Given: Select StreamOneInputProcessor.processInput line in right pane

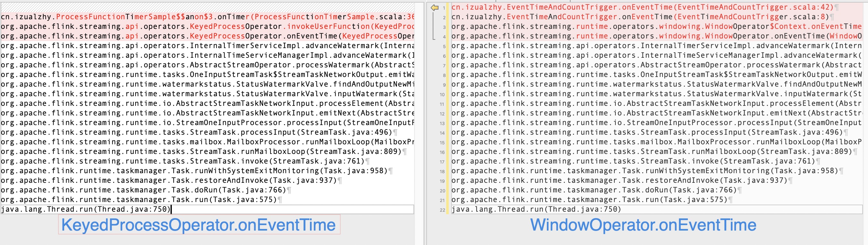Looking at the screenshot, I should coord(657,123).
